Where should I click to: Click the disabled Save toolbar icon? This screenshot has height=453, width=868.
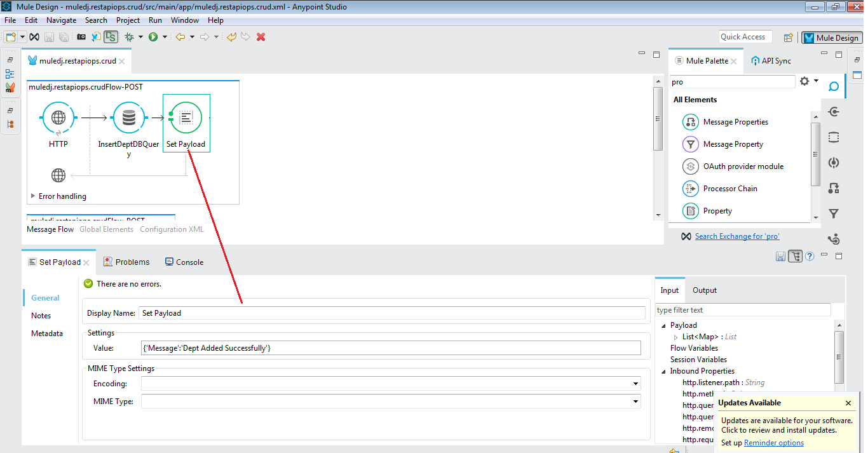pyautogui.click(x=50, y=37)
